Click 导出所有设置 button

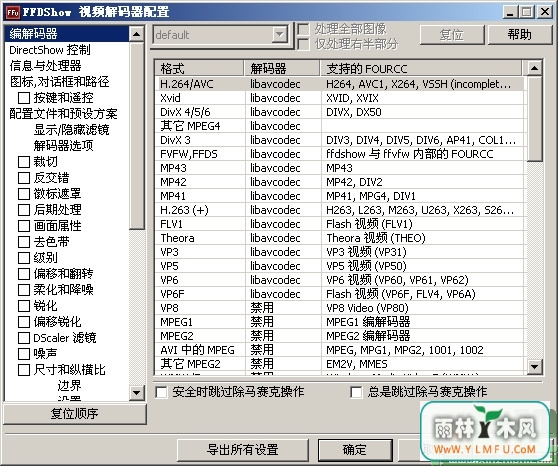(243, 450)
